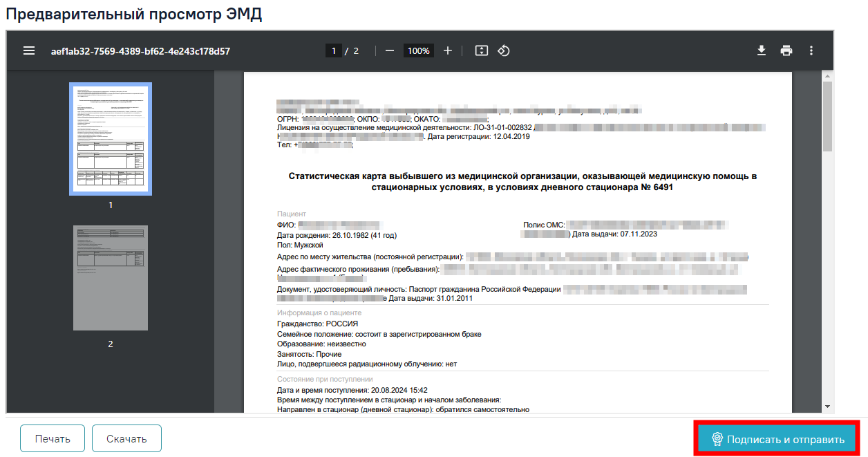Screen dimensions: 868x457
Task: Click the text Дата рождения: 26.10.1982
Action: pyautogui.click(x=337, y=235)
